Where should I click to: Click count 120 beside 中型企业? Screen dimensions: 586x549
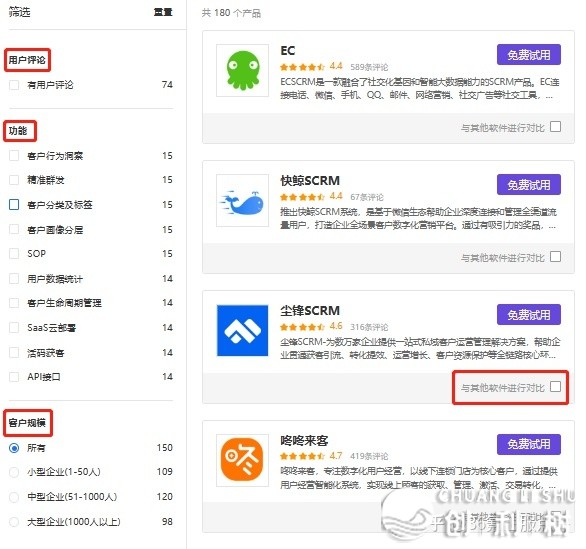[x=165, y=497]
